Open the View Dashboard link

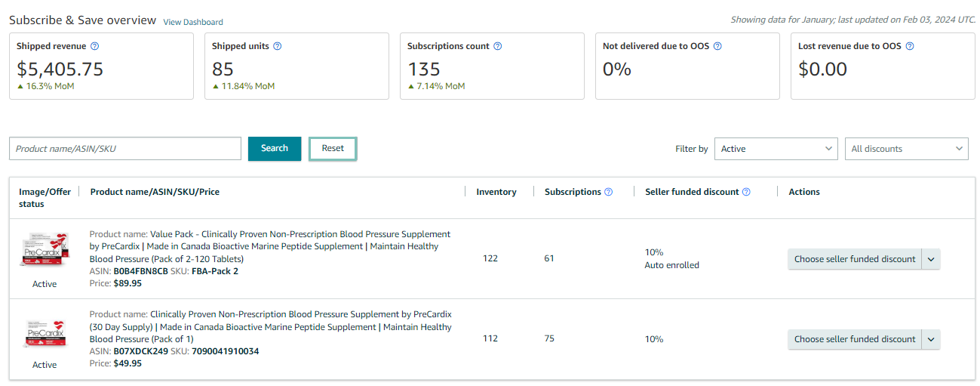tap(193, 22)
